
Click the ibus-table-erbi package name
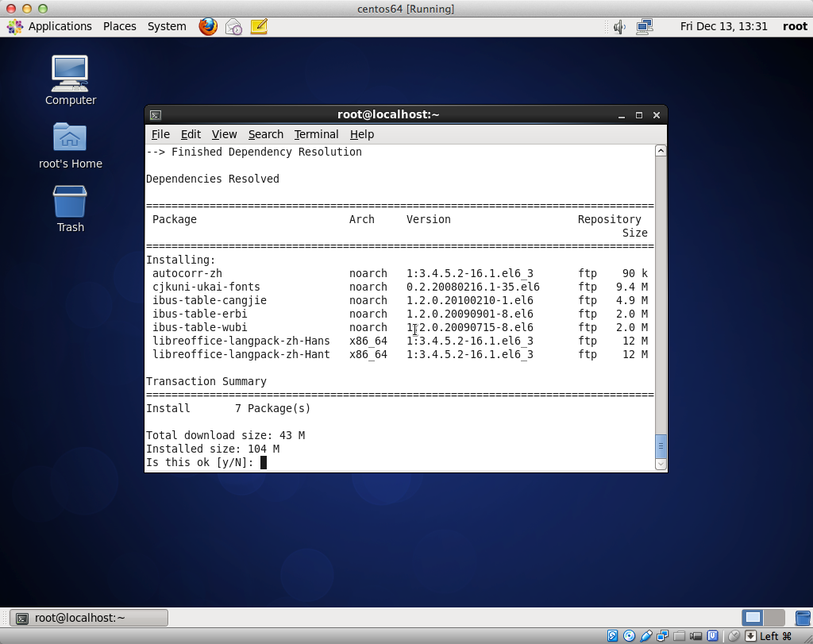(199, 314)
